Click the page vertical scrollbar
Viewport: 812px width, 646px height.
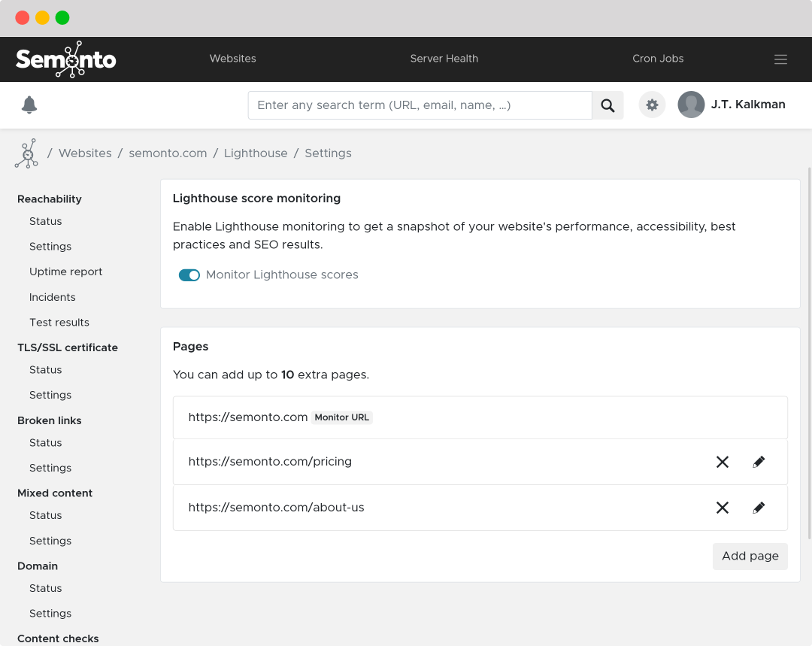[x=810, y=353]
